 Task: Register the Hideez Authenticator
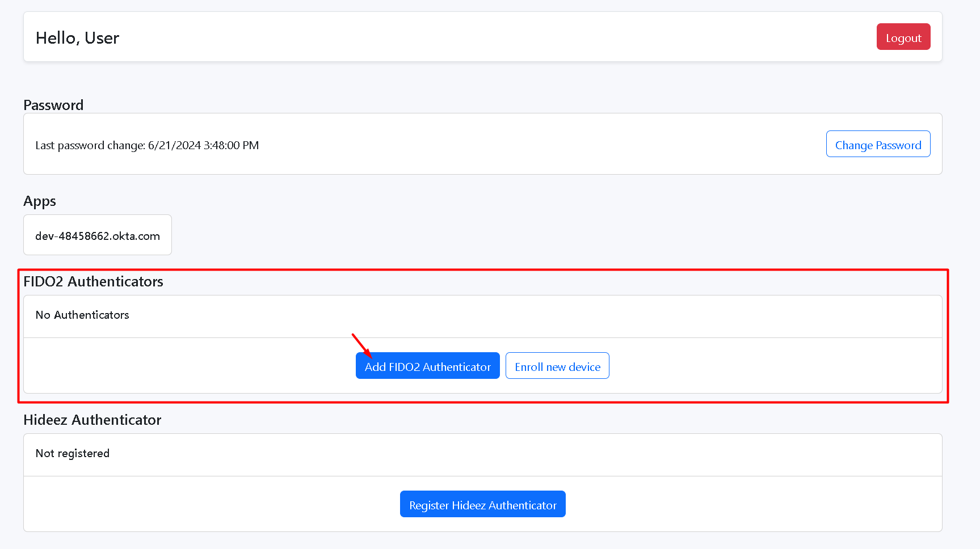(482, 505)
